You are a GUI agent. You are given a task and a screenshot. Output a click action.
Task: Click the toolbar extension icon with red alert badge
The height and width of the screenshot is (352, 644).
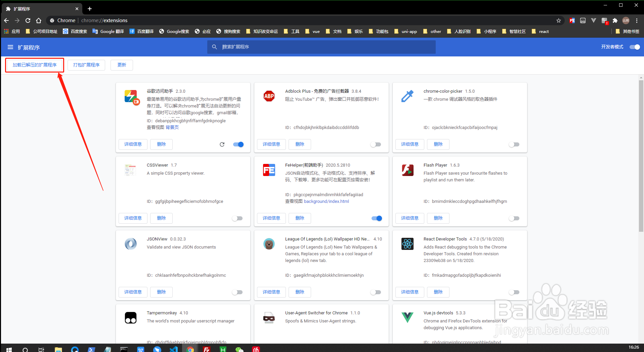pos(605,21)
